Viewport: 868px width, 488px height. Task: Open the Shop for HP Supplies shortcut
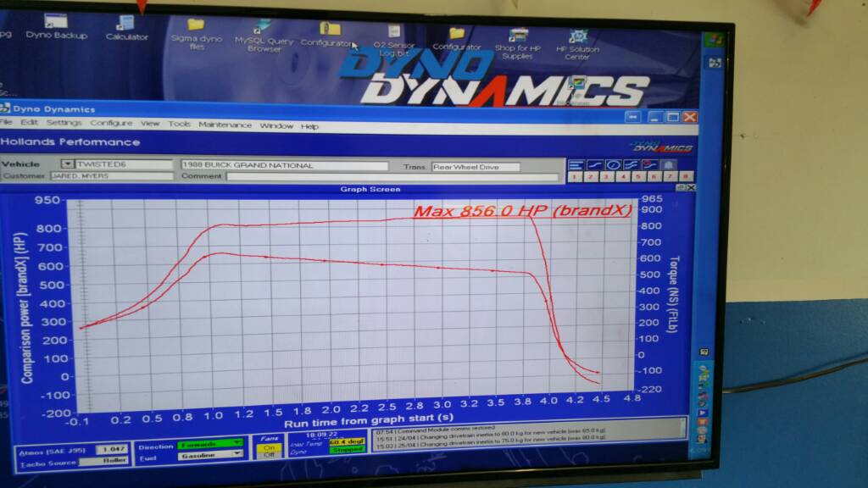[518, 44]
